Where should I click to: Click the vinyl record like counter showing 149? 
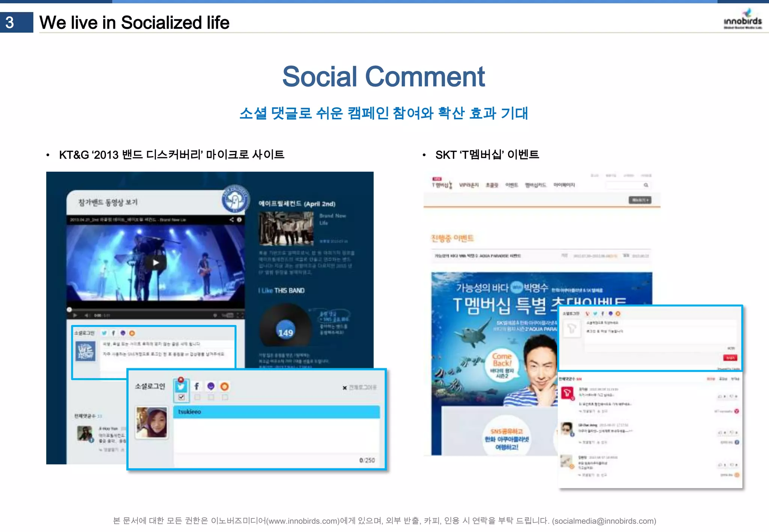point(286,325)
